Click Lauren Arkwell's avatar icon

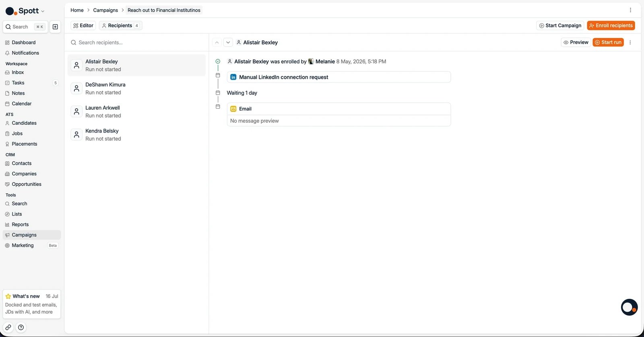click(x=76, y=111)
